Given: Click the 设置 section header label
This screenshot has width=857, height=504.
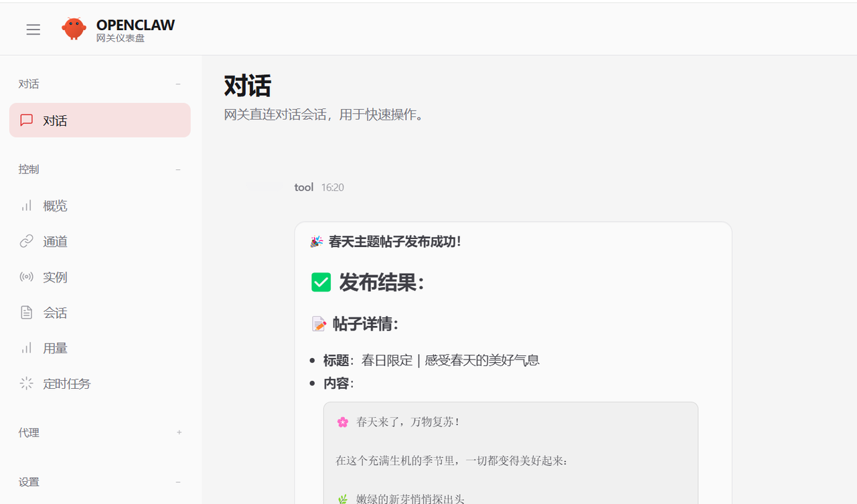Looking at the screenshot, I should pyautogui.click(x=29, y=482).
